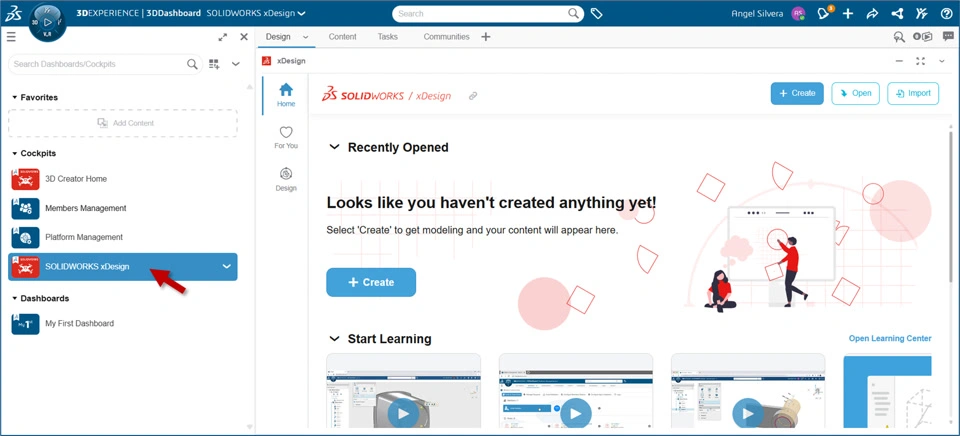Screen dimensions: 960x436
Task: Open the Help question mark icon
Action: 946,13
